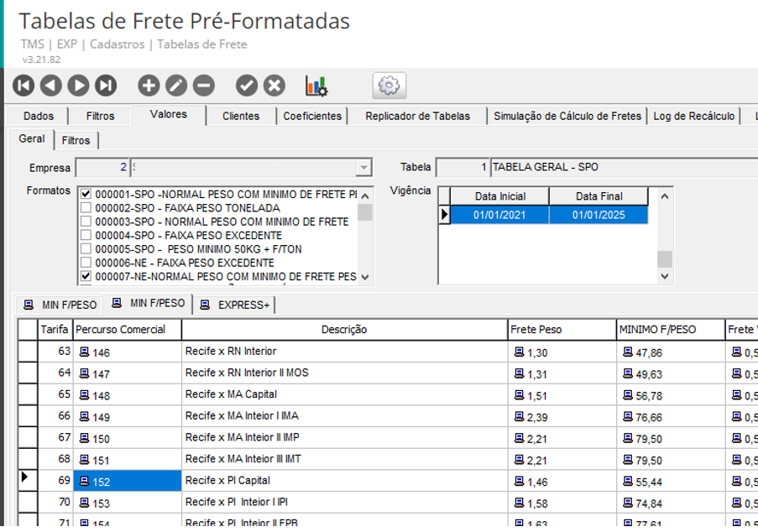758x532 pixels.
Task: Check format 000006-NE Faixa Peso Excedente
Action: click(86, 263)
